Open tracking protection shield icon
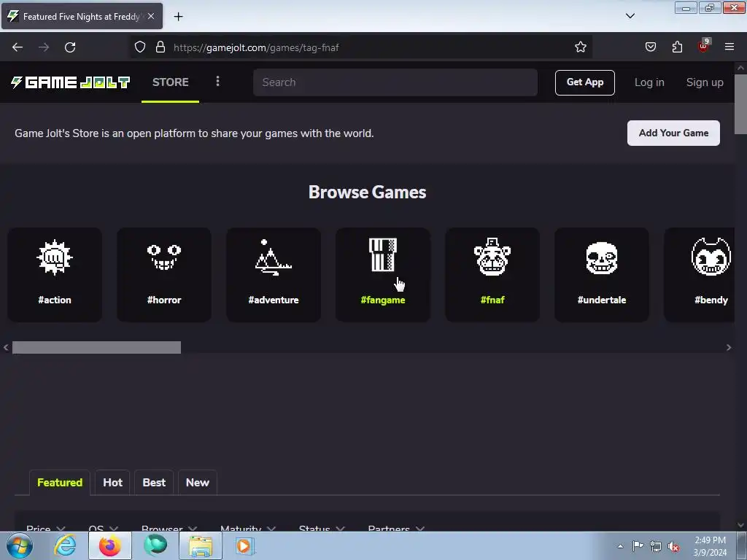Viewport: 747px width, 560px height. click(x=139, y=47)
